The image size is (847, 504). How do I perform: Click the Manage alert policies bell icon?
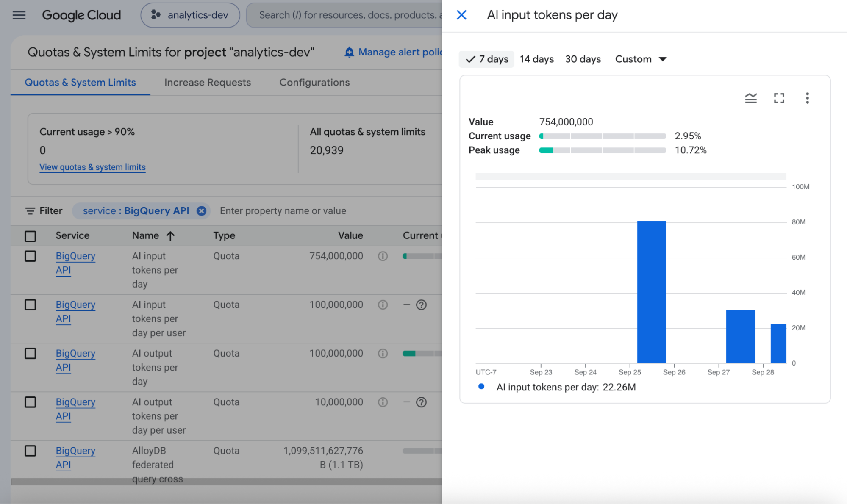tap(349, 52)
